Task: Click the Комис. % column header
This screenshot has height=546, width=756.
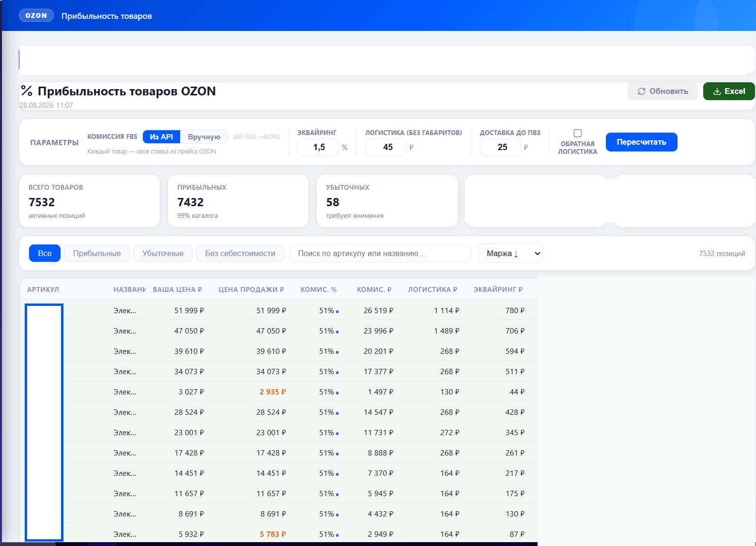Action: (x=319, y=289)
